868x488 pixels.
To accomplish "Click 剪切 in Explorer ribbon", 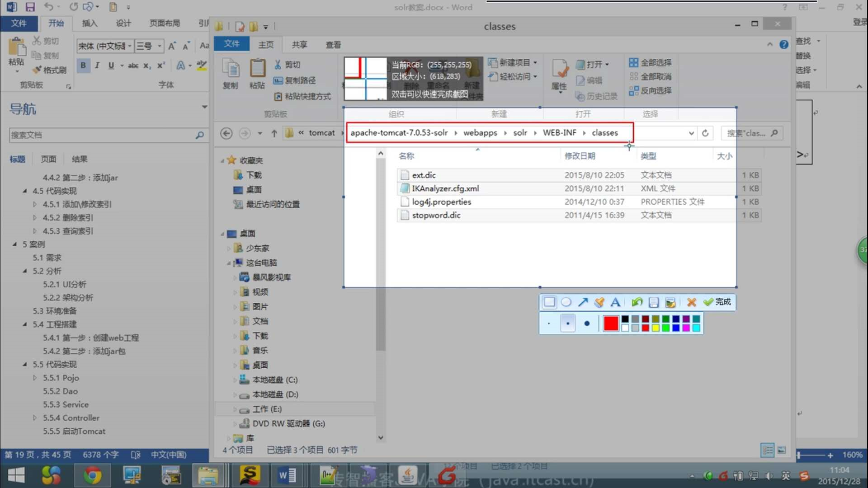I will click(x=287, y=65).
